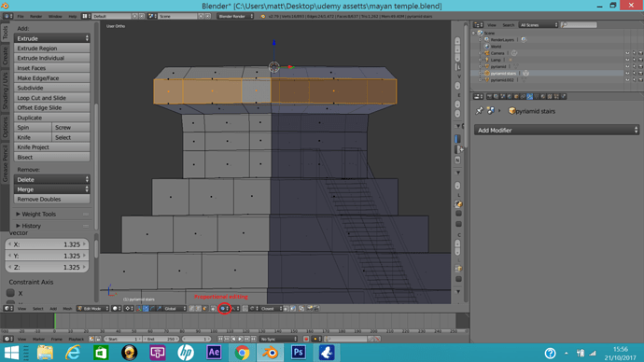Click the play animation button
The image size is (644, 362).
coord(240,339)
